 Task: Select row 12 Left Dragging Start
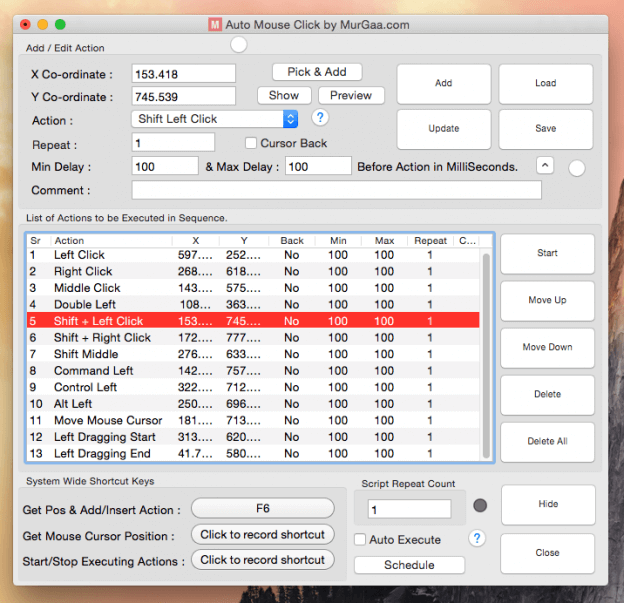click(253, 437)
